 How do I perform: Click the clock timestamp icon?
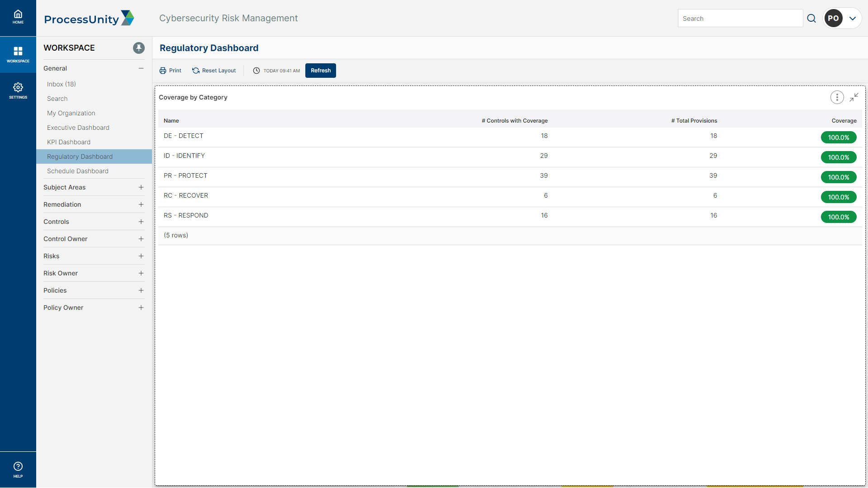click(256, 71)
